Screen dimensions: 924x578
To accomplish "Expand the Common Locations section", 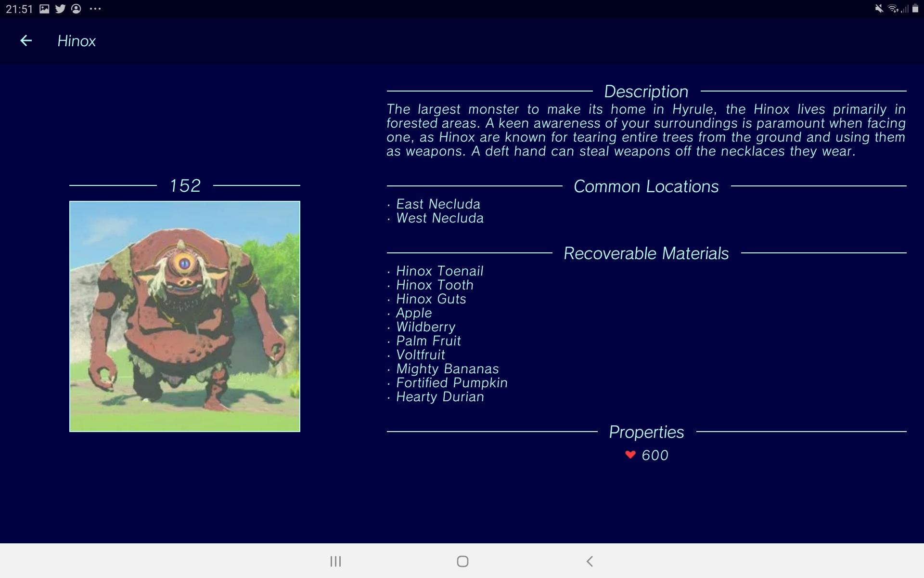I will (x=645, y=186).
